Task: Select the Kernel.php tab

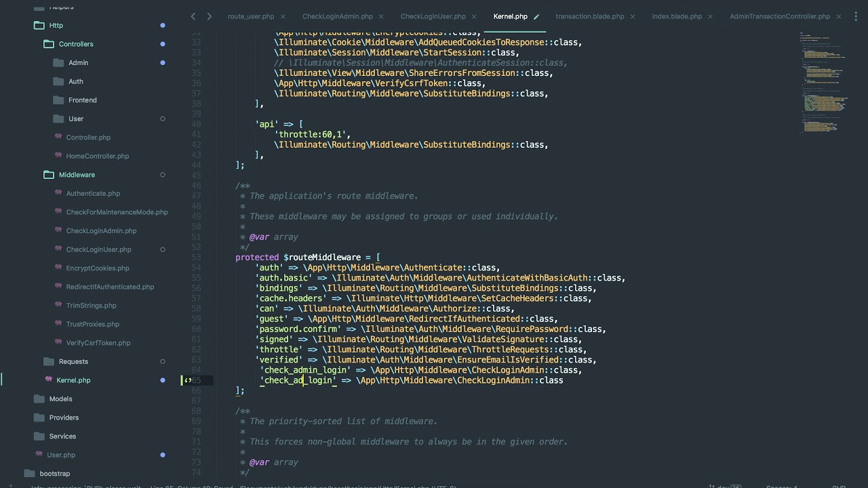Action: coord(510,16)
